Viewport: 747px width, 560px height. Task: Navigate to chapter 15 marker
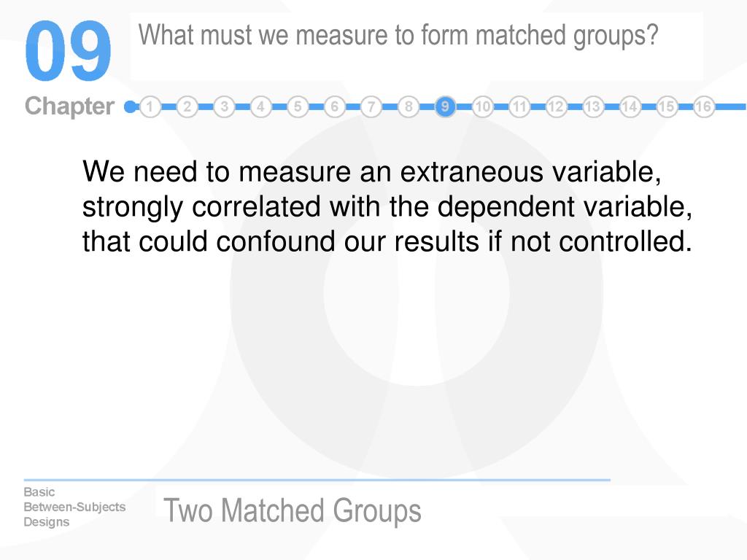[667, 106]
